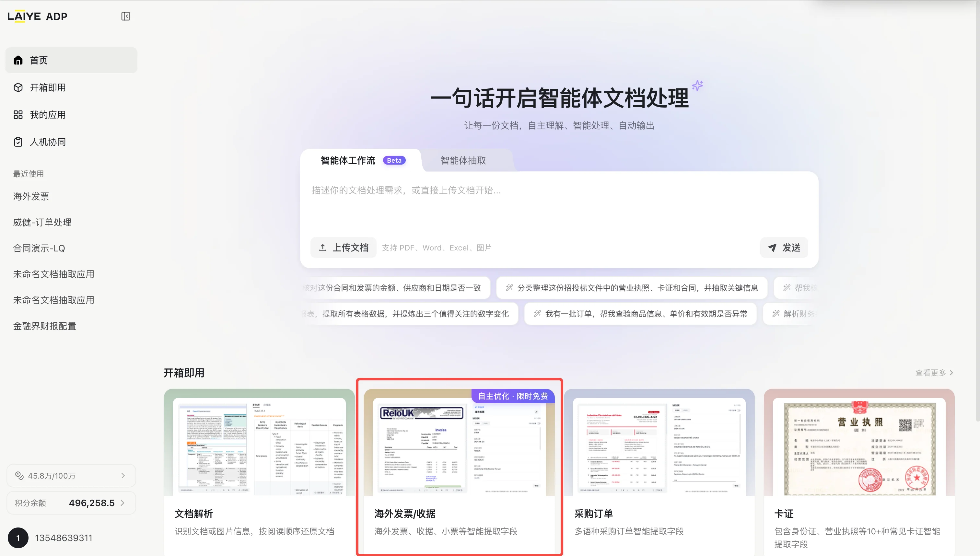Open the first 未命名文档抽取应用 entry
Screen dimensions: 980x556
[53, 274]
